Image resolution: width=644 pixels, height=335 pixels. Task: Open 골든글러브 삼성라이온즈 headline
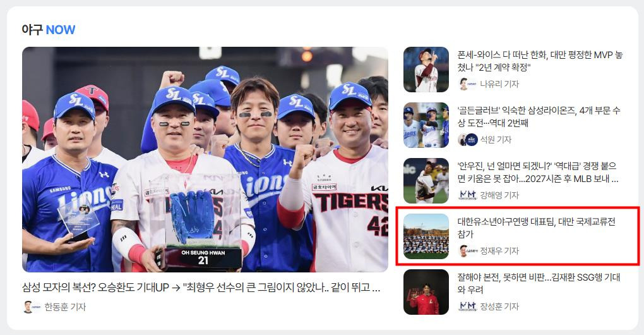[x=539, y=116]
